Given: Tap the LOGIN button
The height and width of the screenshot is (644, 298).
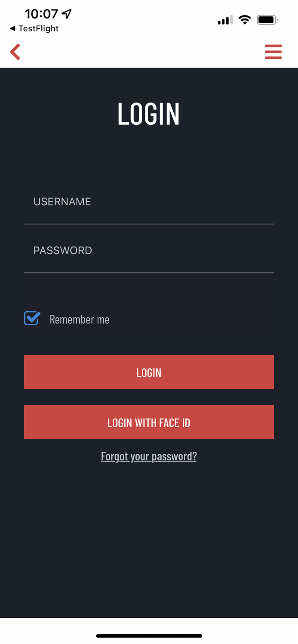Looking at the screenshot, I should 149,372.
